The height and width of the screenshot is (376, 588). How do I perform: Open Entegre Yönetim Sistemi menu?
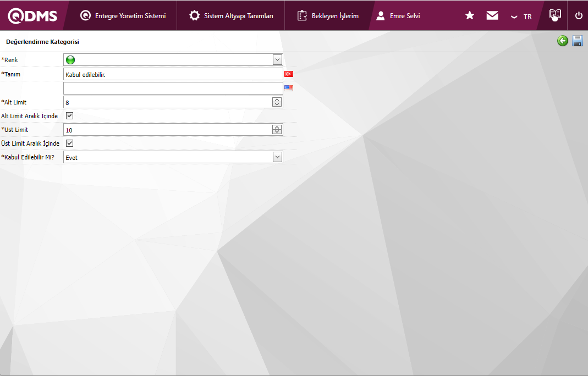(x=123, y=16)
